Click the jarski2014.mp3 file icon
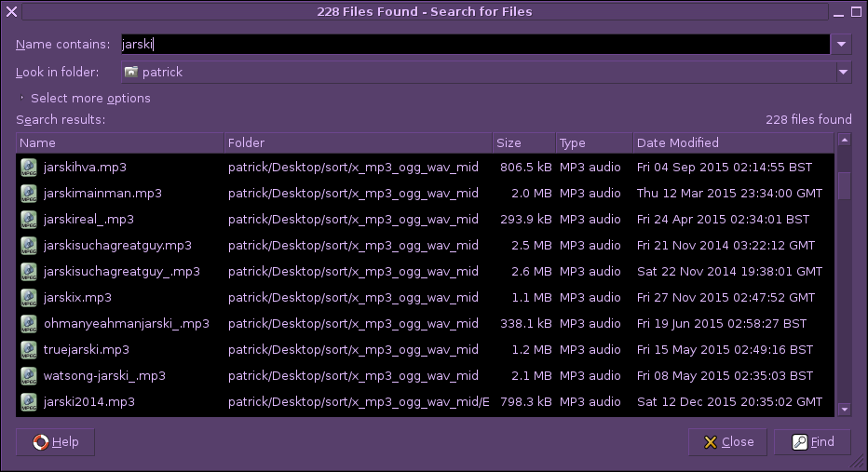 point(28,402)
